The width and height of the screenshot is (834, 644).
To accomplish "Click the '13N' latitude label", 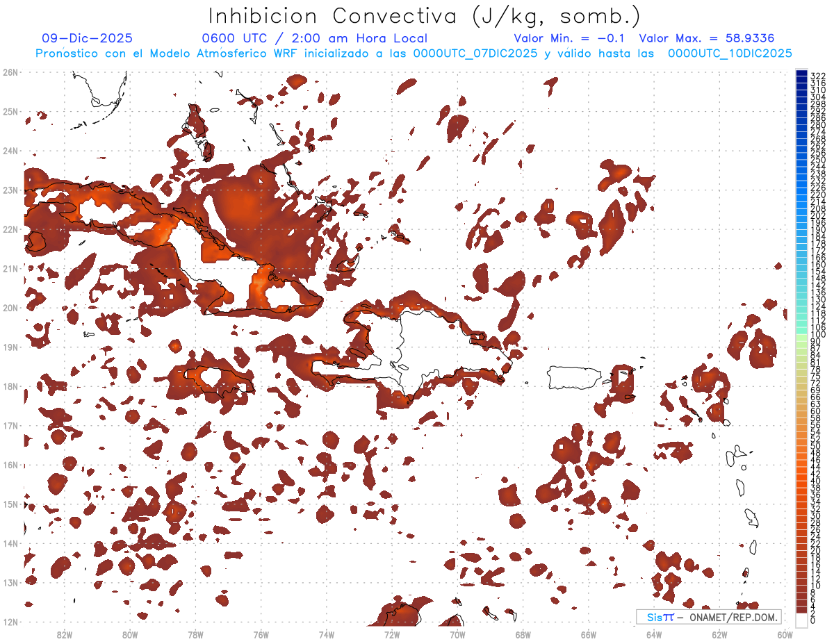I will (10, 582).
